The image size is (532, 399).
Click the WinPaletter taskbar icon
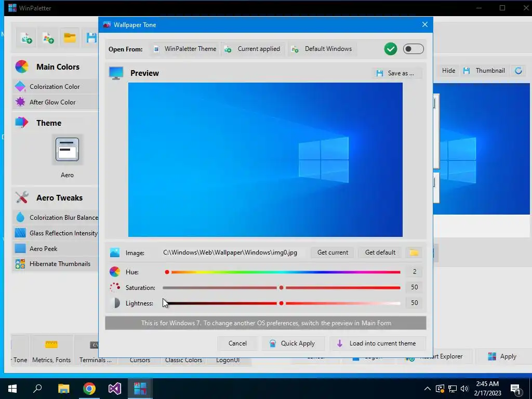[x=140, y=389]
